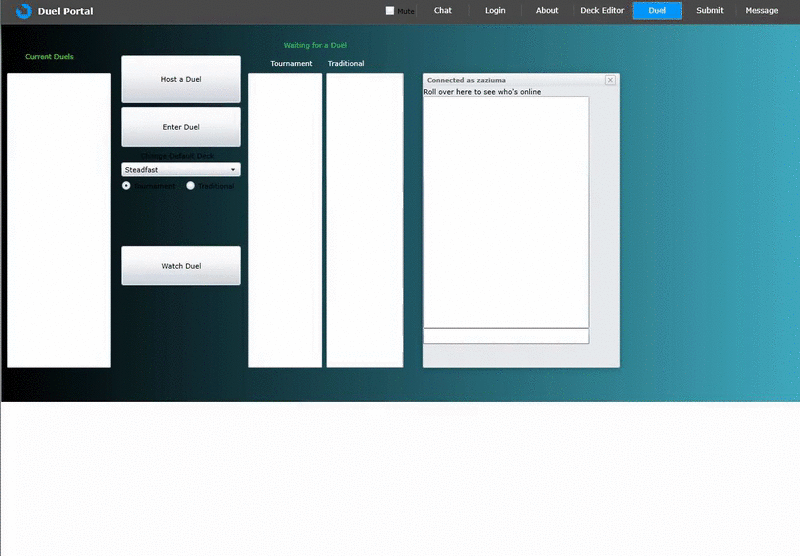Close the Connected as zaziuma chat window
800x556 pixels.
point(610,80)
